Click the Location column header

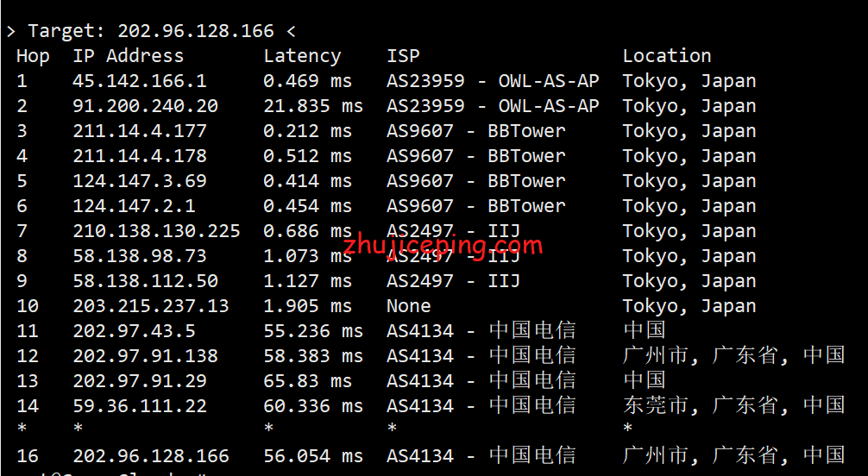point(666,56)
